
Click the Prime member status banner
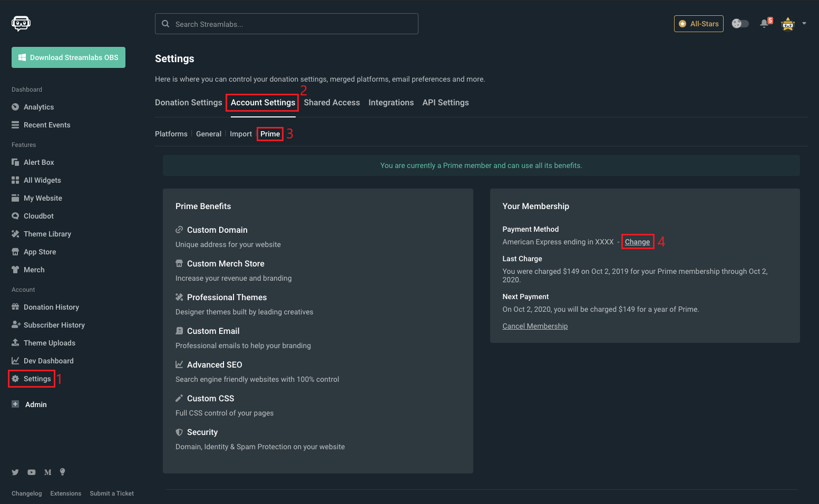point(481,165)
